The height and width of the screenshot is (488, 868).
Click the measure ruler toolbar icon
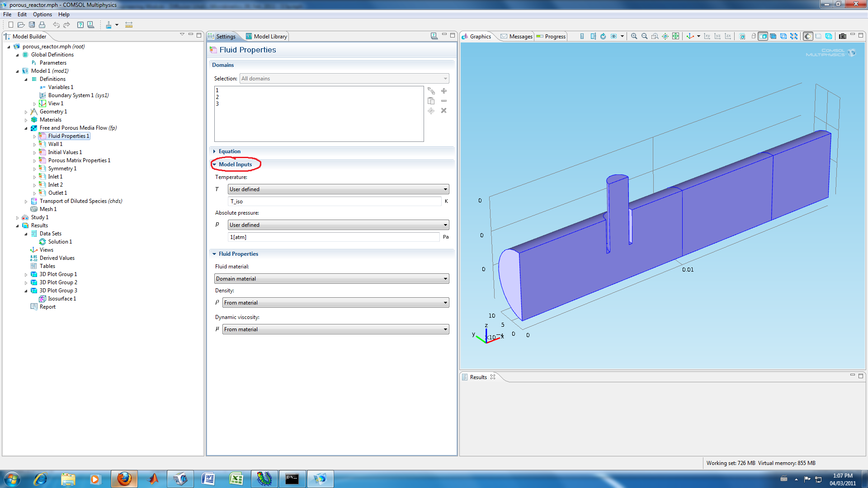point(129,25)
